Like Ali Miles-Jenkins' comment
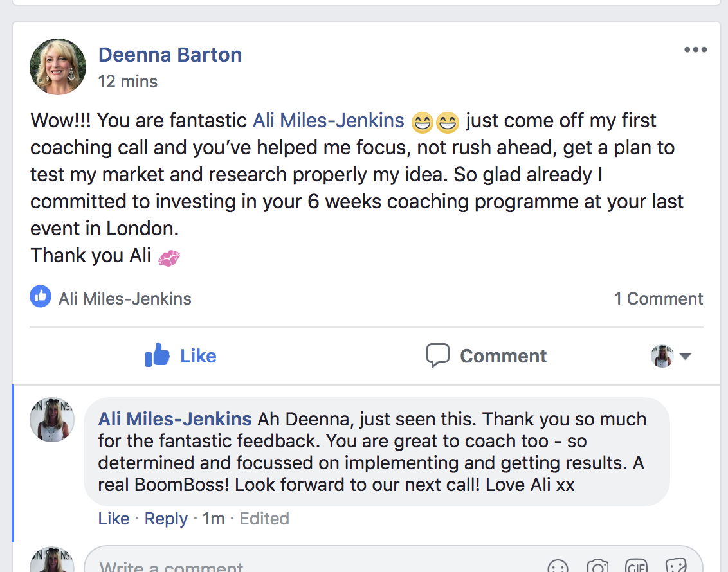Viewport: 728px width, 572px height. pos(114,519)
